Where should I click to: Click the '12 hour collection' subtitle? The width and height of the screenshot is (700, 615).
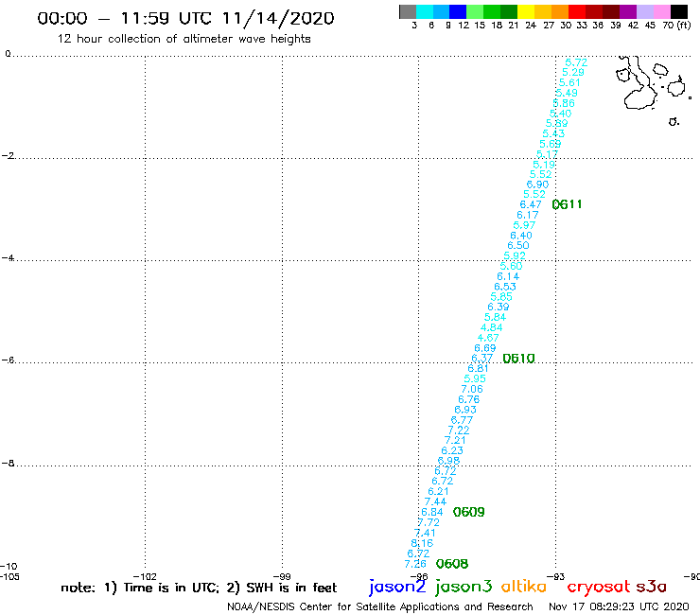[x=184, y=39]
